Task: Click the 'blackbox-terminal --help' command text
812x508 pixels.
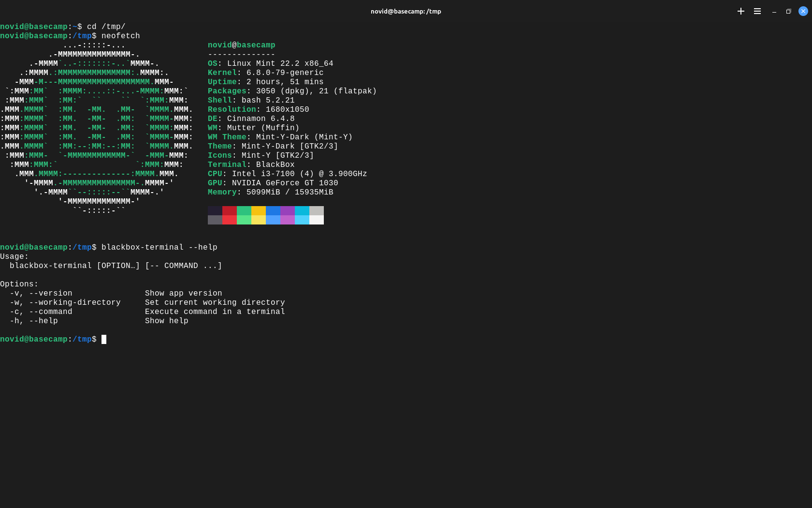Action: point(159,247)
